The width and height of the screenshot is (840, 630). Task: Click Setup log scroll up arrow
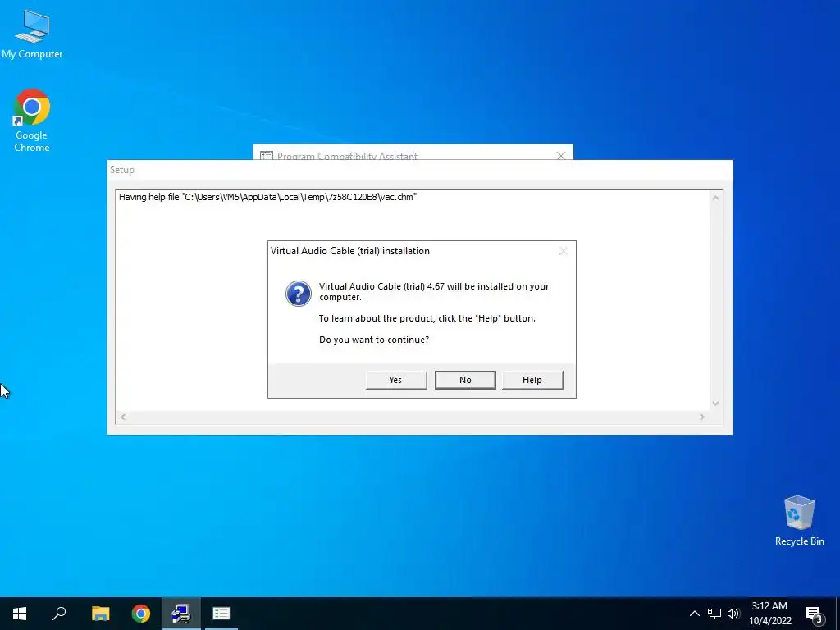715,198
